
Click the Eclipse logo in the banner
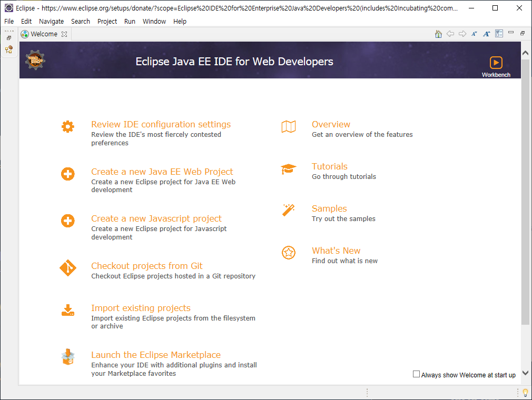click(x=35, y=60)
